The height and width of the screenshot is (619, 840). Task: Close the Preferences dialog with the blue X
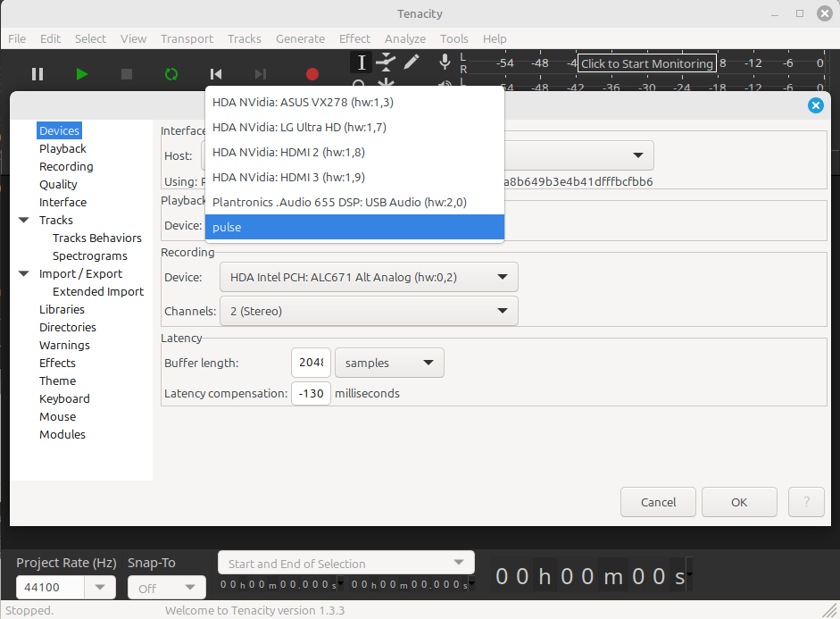click(x=815, y=105)
